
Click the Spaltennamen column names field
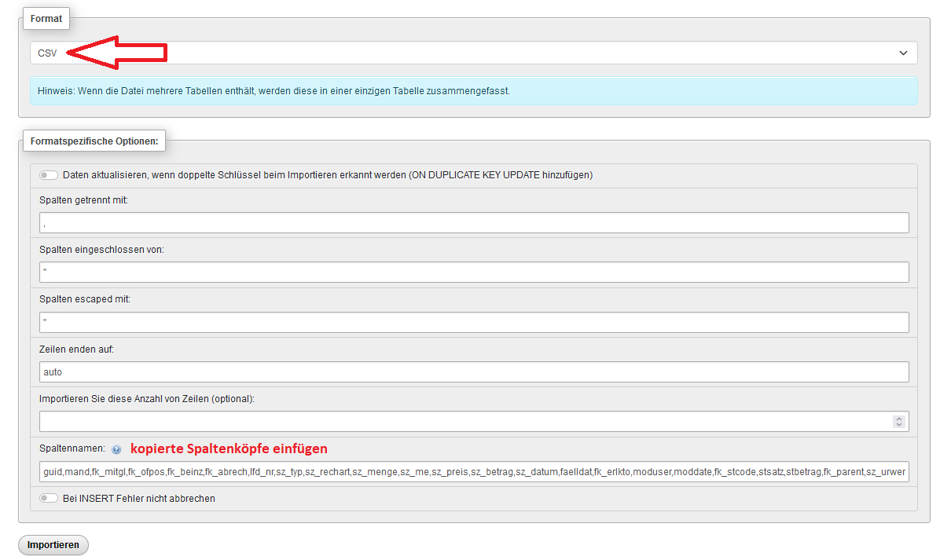pyautogui.click(x=474, y=472)
